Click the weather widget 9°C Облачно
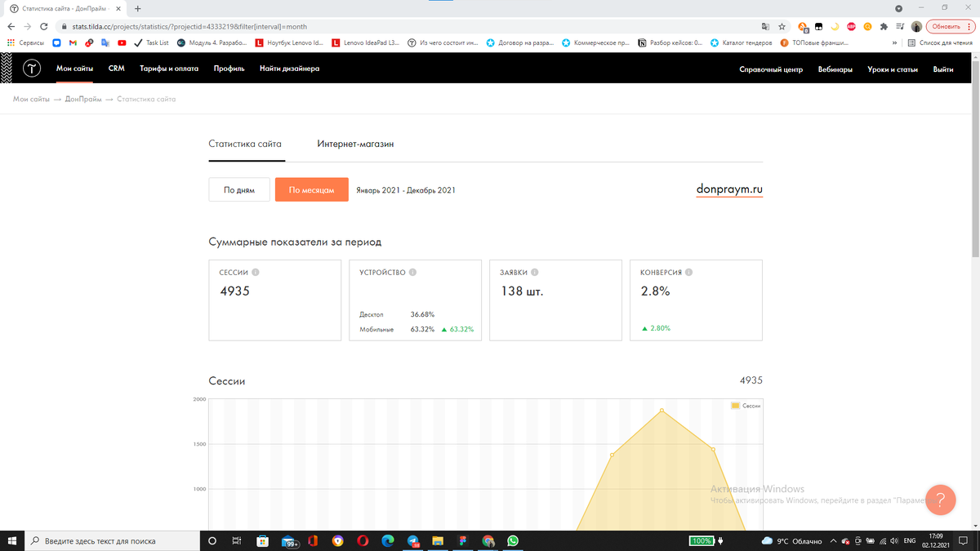Viewport: 980px width, 551px height. tap(792, 540)
